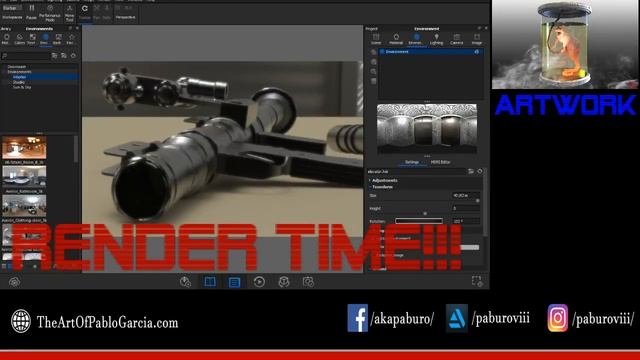Toggle Performance Mode in the ribbon

(x=50, y=13)
